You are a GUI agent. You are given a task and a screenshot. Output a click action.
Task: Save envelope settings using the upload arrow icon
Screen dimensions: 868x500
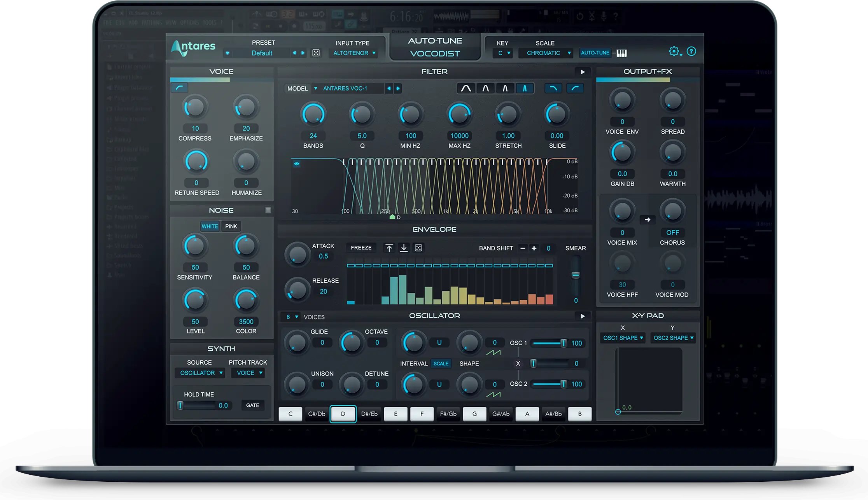click(388, 248)
